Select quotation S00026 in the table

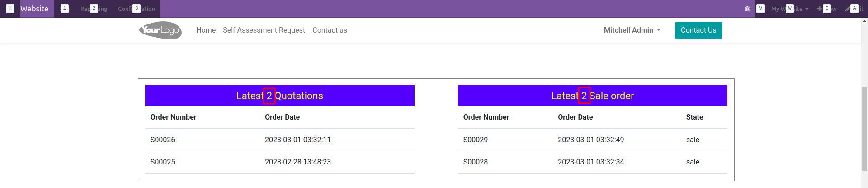pyautogui.click(x=163, y=140)
